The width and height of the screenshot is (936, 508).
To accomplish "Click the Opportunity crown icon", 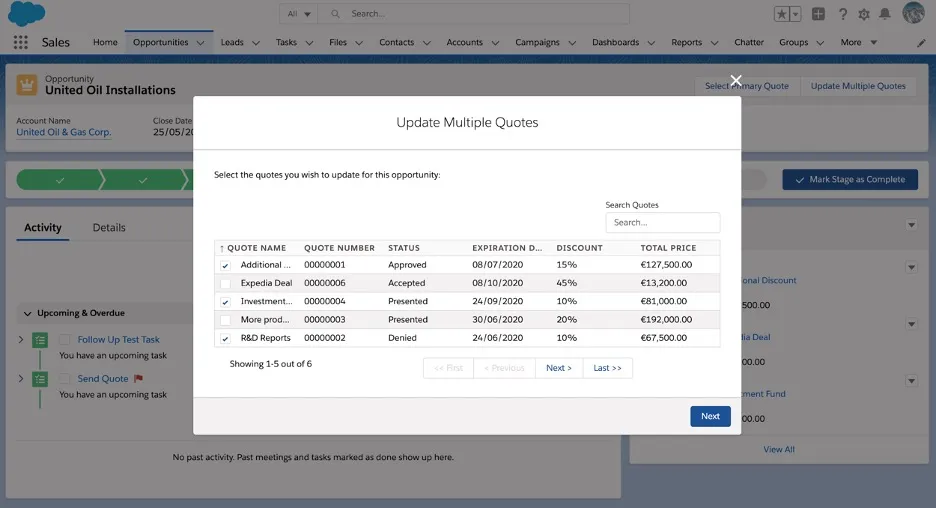I will [26, 85].
